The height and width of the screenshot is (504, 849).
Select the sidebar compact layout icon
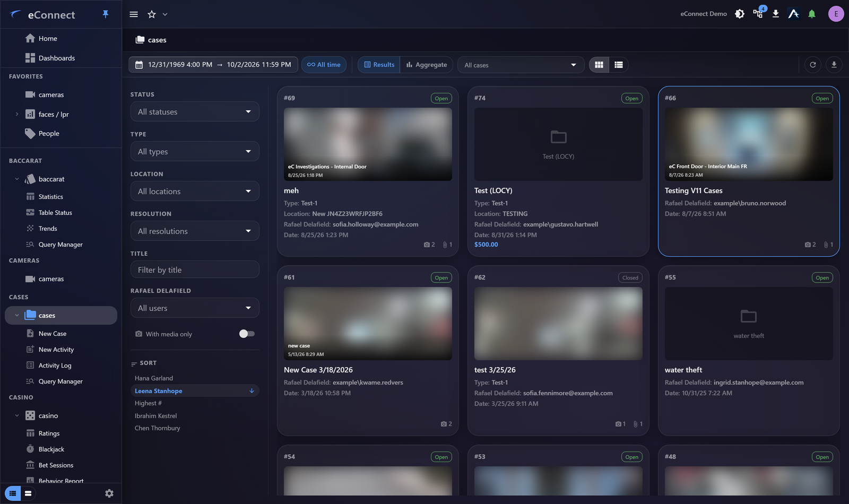(28, 493)
